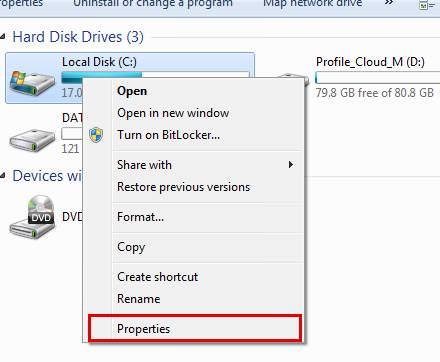The image size is (440, 362).
Task: Click the view options icon in toolbar
Action: tap(427, 5)
